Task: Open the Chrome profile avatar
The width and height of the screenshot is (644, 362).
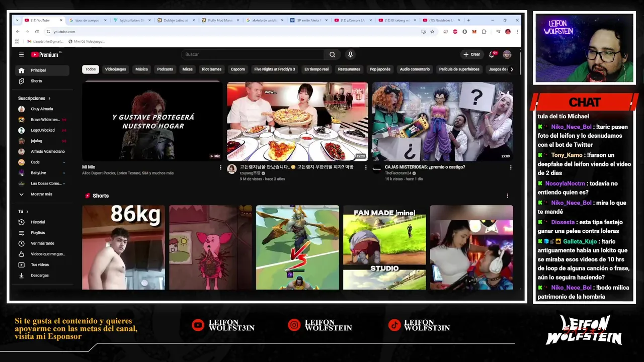Action: (x=508, y=32)
